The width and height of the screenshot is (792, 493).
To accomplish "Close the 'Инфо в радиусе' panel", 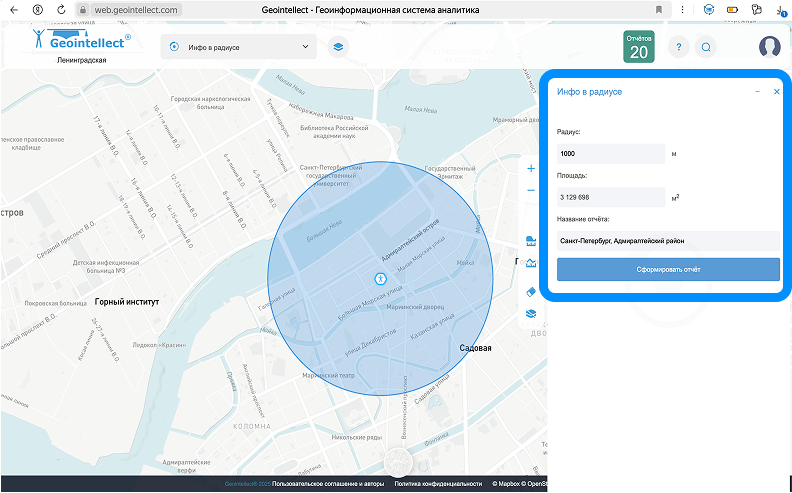I will click(x=776, y=91).
